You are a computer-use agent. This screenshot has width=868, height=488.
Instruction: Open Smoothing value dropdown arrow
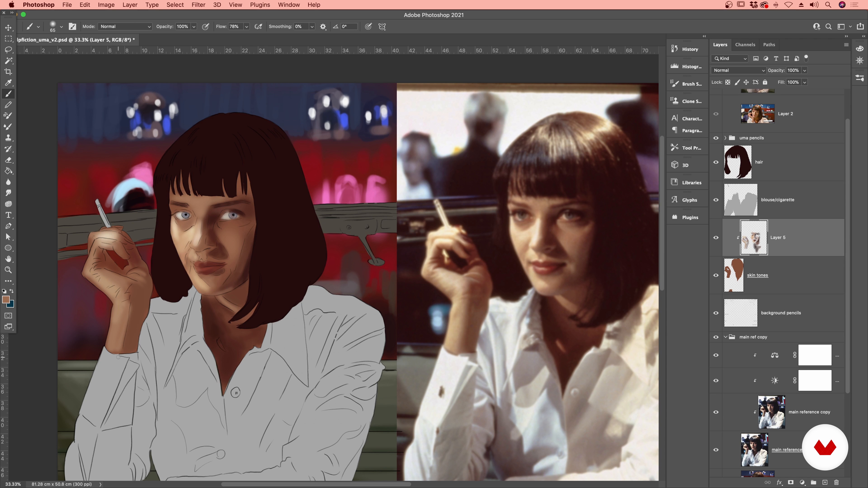point(312,27)
